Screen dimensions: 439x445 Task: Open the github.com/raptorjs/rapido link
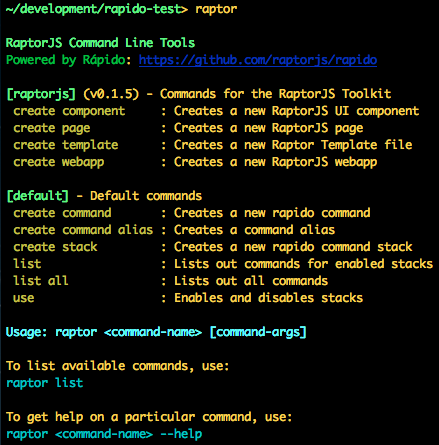point(258,60)
